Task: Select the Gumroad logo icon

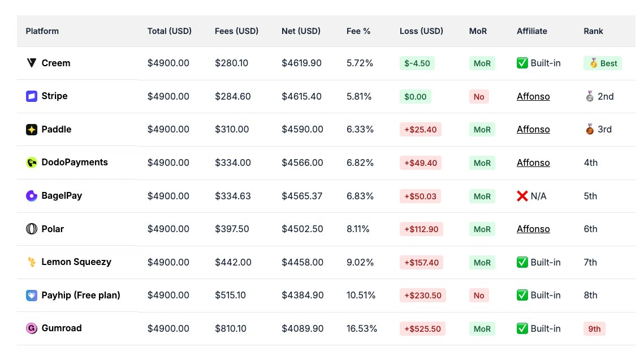Action: [x=31, y=328]
